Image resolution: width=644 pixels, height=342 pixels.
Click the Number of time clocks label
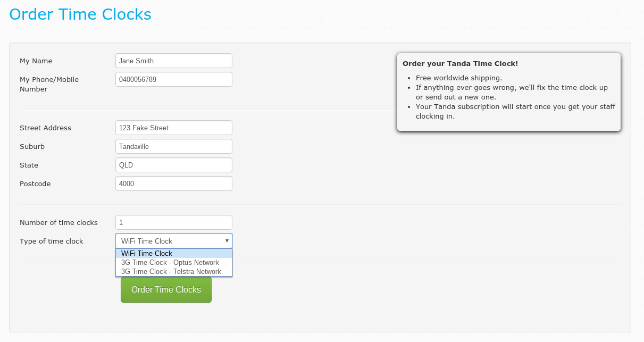58,222
